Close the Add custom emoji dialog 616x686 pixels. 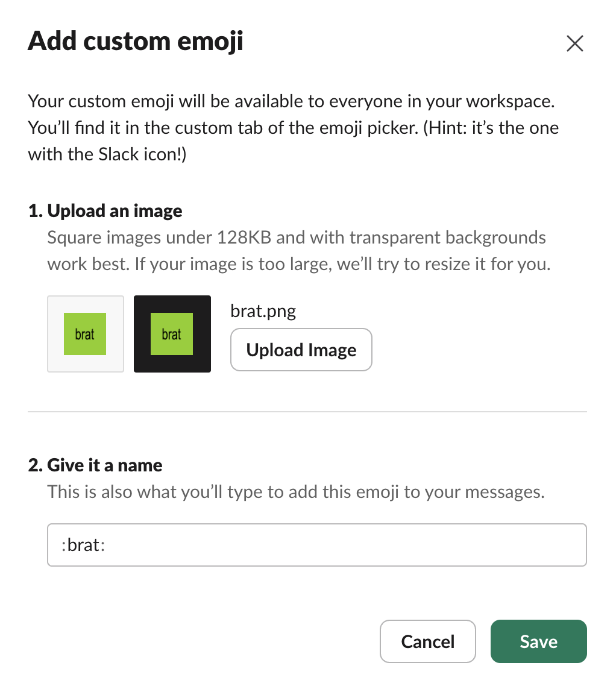tap(574, 43)
